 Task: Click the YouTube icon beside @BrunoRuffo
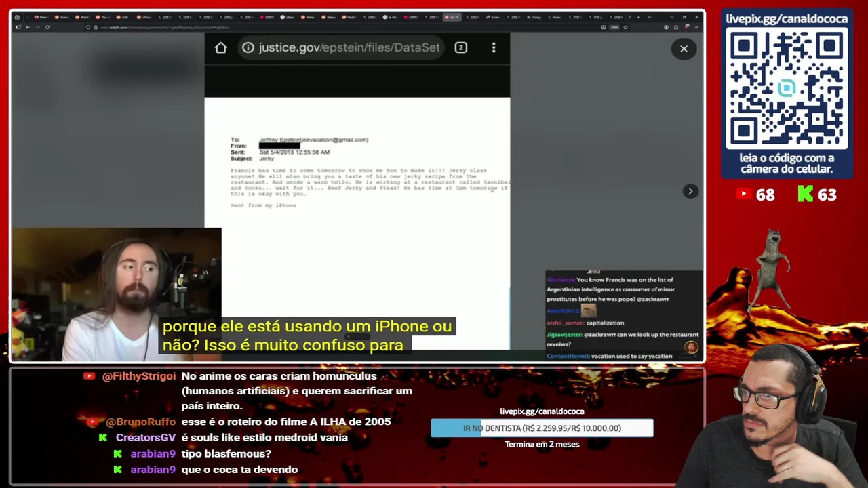[92, 422]
